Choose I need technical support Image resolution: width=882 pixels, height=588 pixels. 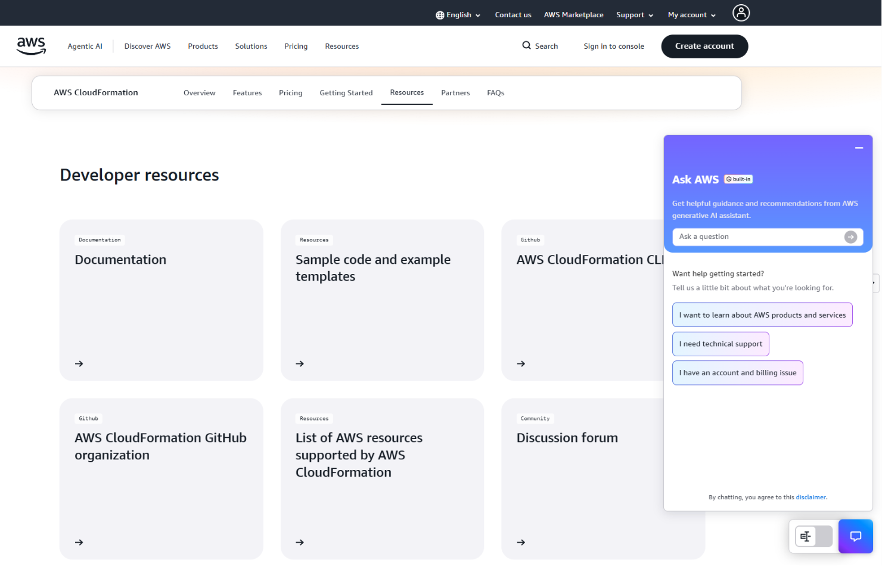tap(720, 344)
